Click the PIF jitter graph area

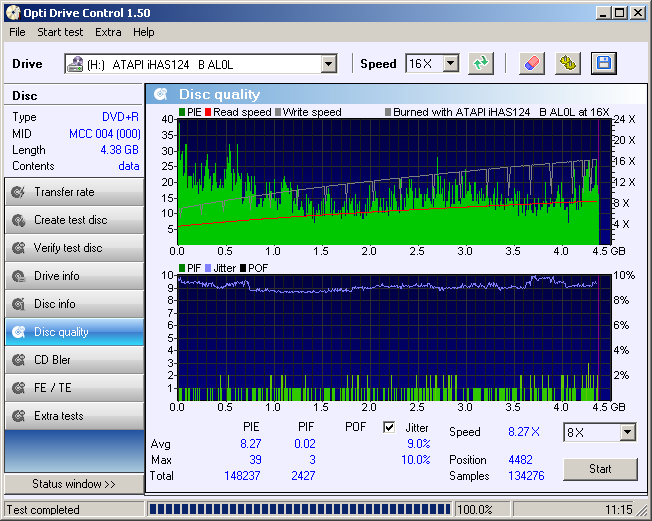coord(394,338)
